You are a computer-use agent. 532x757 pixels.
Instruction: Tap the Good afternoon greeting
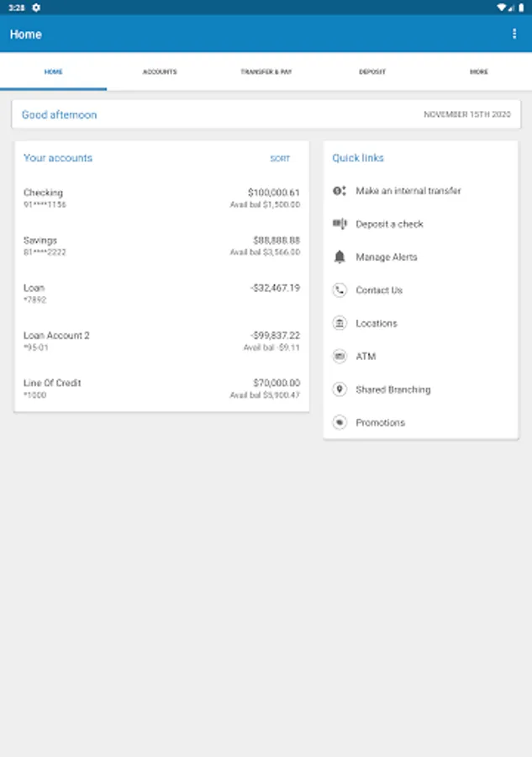click(60, 115)
